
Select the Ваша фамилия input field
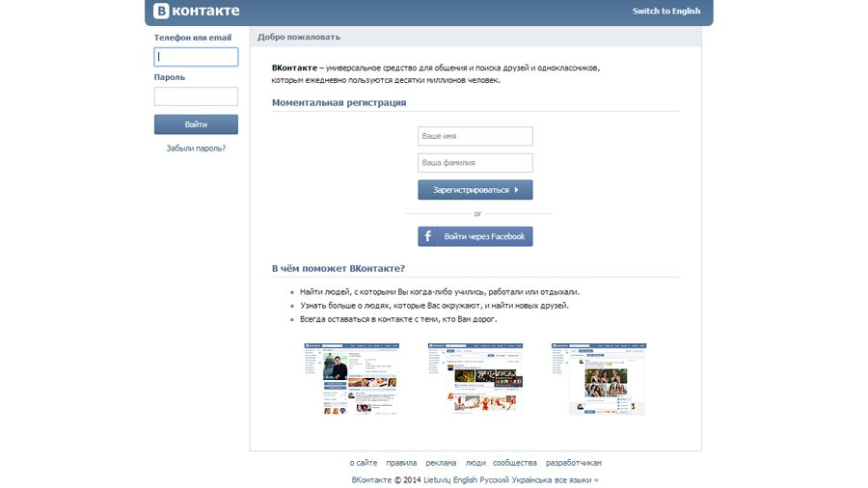coord(475,163)
